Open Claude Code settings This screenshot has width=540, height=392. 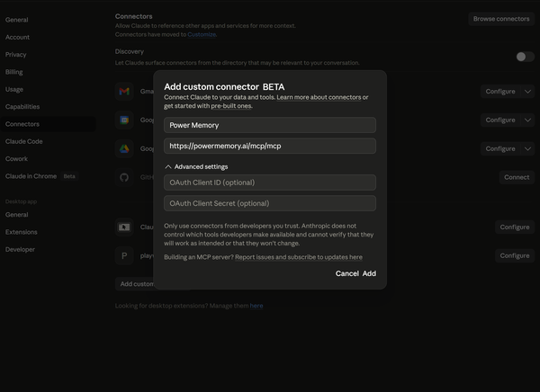point(24,141)
